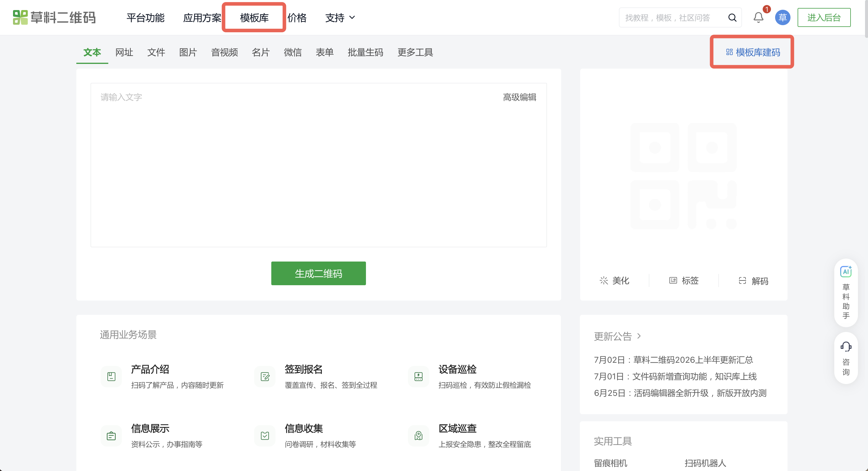Switch to the 表单 tab
The image size is (868, 471).
325,52
